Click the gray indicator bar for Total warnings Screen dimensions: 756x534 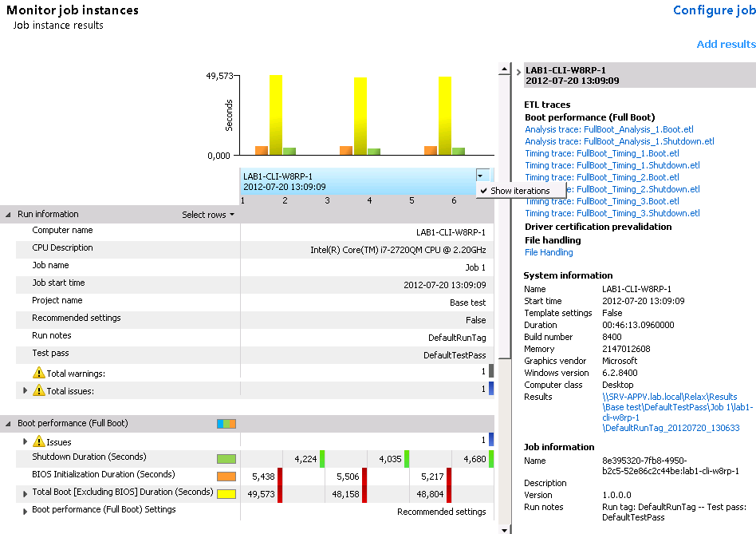(491, 371)
